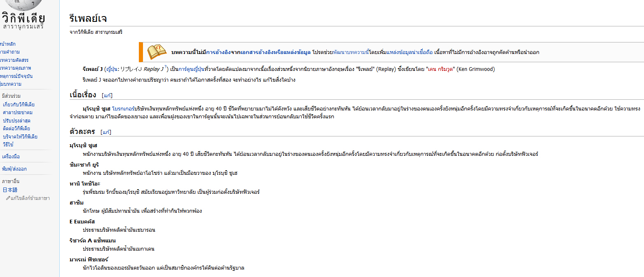The image size is (644, 277).
Task: Click the pencil icon beside แก้ไขลิงก์ข้ามภาษา
Action: click(8, 198)
